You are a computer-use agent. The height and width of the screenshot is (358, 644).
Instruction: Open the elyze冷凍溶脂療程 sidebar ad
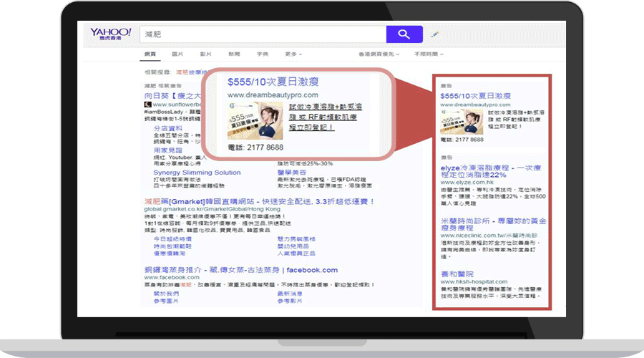point(491,171)
